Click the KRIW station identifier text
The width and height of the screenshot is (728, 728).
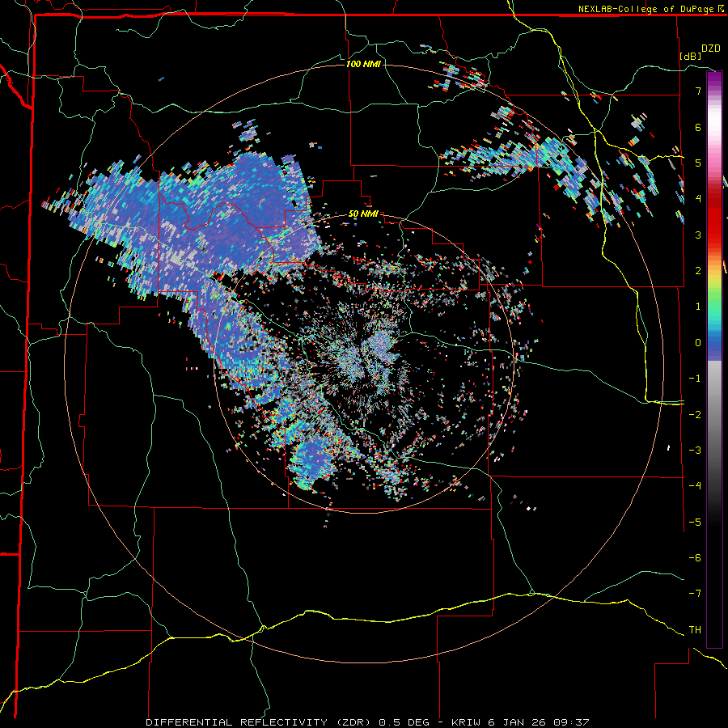(467, 722)
